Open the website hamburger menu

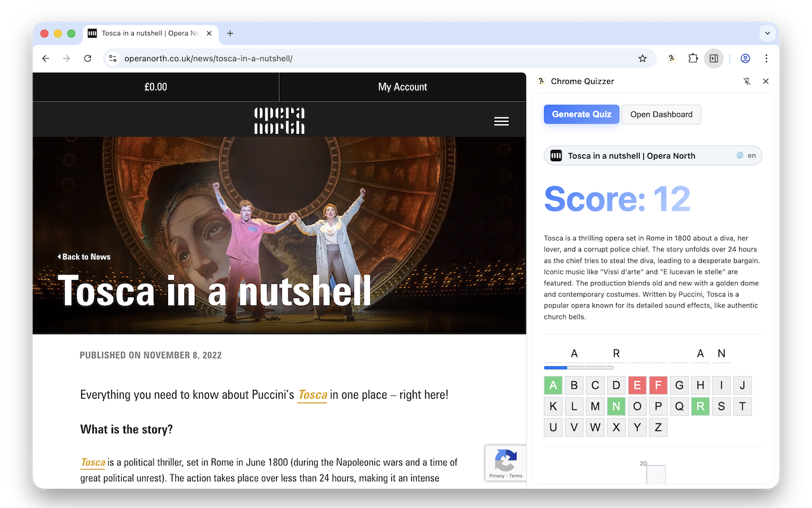502,121
